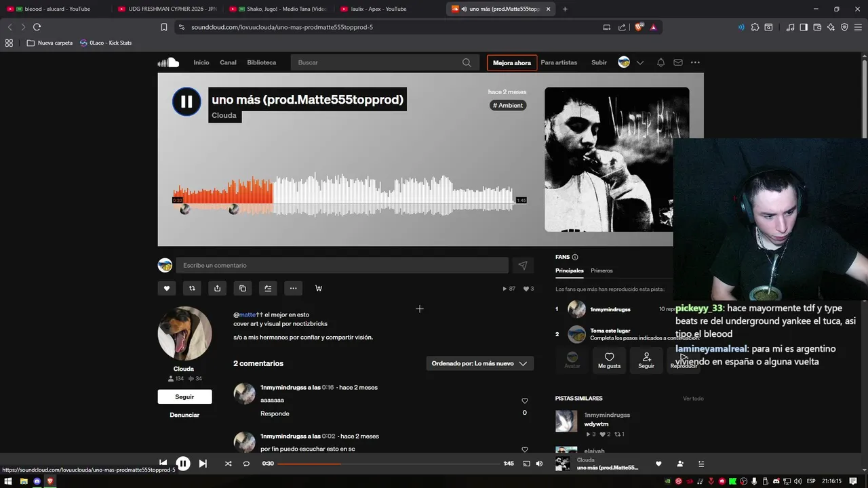
Task: Mute using the volume speaker icon
Action: click(x=539, y=464)
